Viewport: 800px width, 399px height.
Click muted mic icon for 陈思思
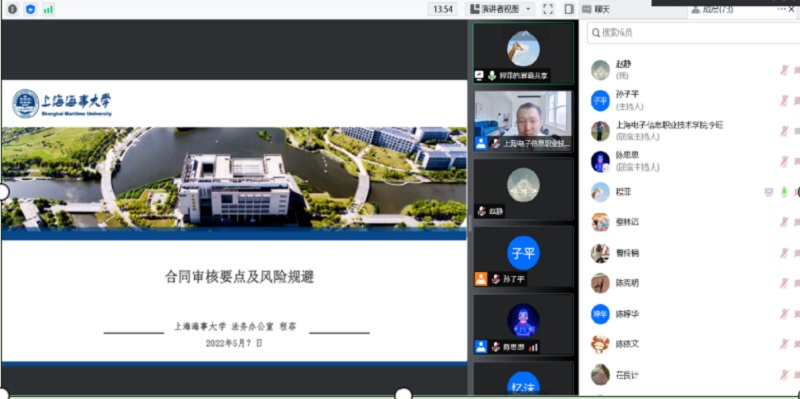point(784,161)
